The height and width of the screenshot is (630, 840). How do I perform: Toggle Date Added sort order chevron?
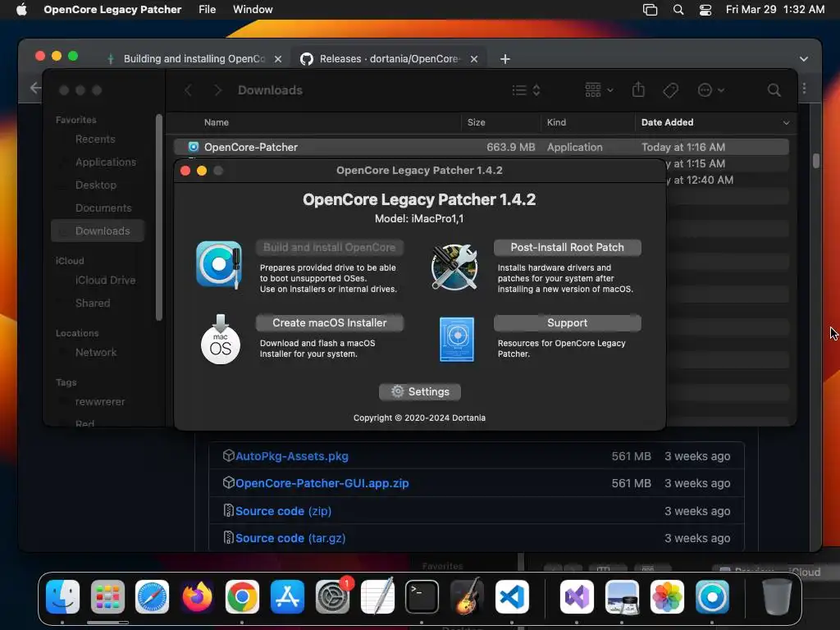[786, 123]
